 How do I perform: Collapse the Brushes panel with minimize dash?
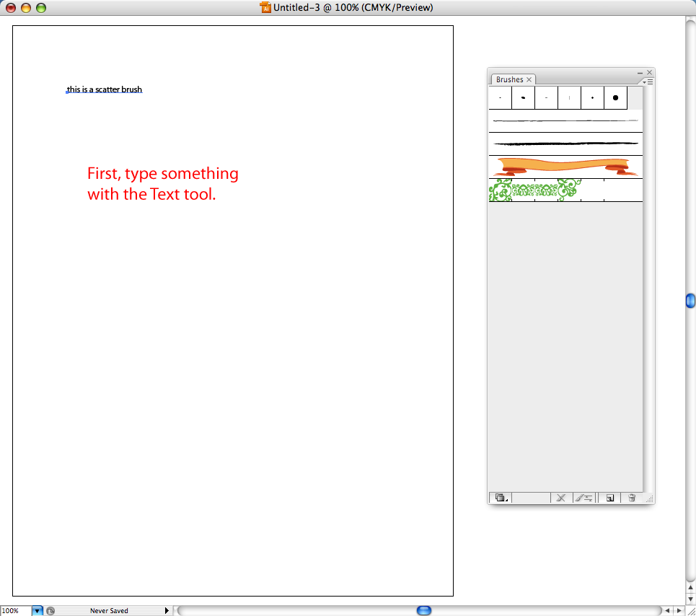pyautogui.click(x=640, y=72)
